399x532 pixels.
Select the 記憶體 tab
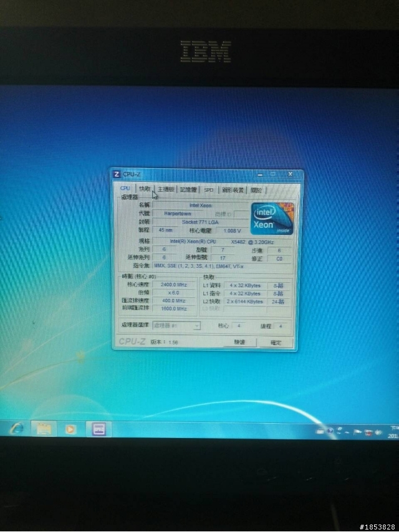coord(188,189)
